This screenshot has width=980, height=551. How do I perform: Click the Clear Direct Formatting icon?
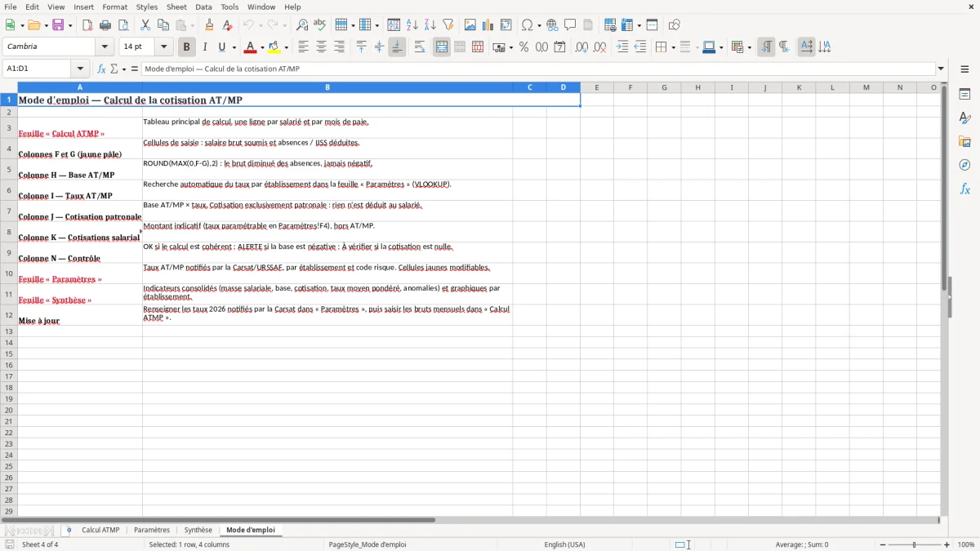click(228, 25)
